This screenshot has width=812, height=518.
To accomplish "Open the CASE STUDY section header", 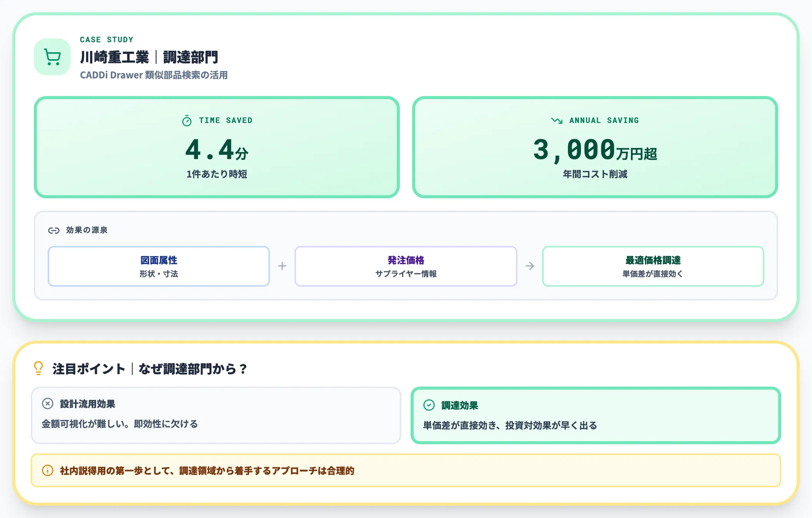I will pyautogui.click(x=106, y=39).
